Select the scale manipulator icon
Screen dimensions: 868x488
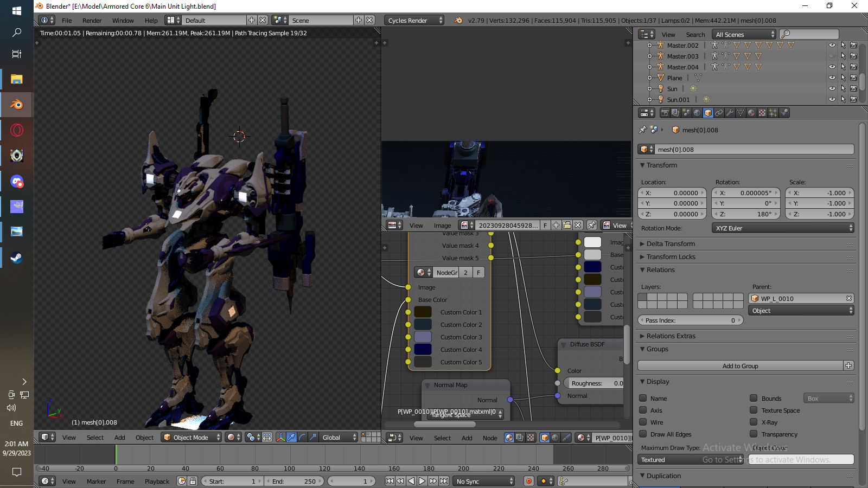point(313,437)
